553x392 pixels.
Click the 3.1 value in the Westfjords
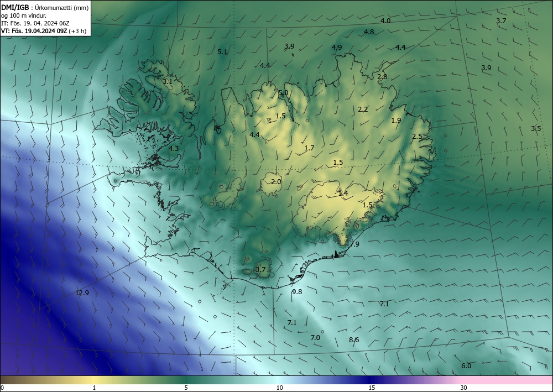(168, 81)
